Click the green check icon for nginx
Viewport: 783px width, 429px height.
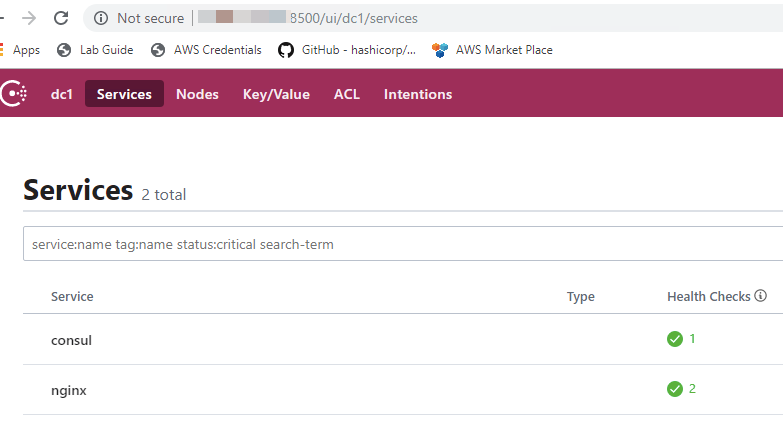click(675, 389)
